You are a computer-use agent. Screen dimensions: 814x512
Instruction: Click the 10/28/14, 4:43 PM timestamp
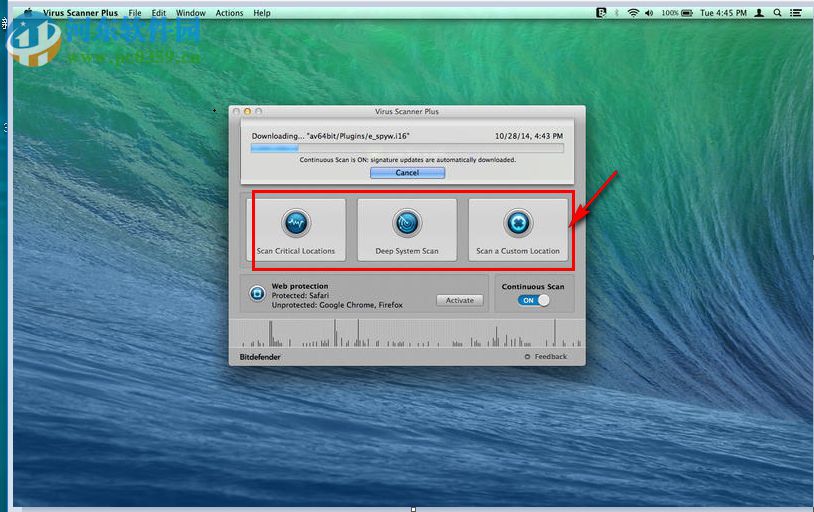(528, 136)
